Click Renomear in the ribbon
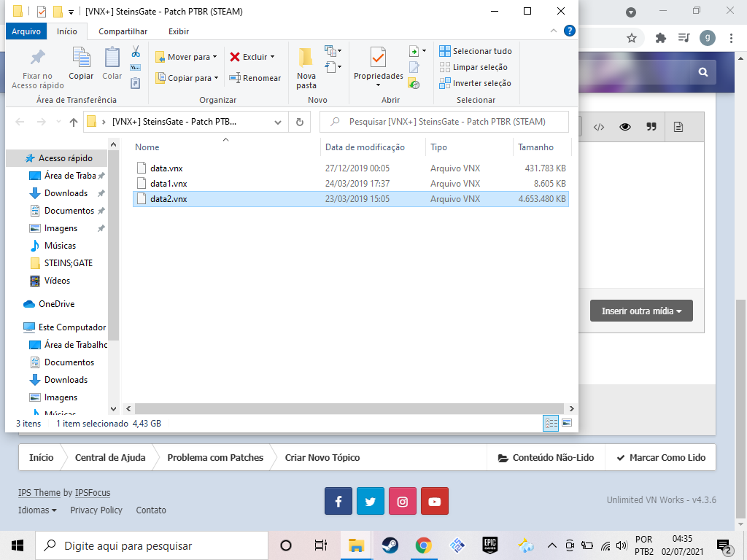The height and width of the screenshot is (560, 747). [x=255, y=77]
